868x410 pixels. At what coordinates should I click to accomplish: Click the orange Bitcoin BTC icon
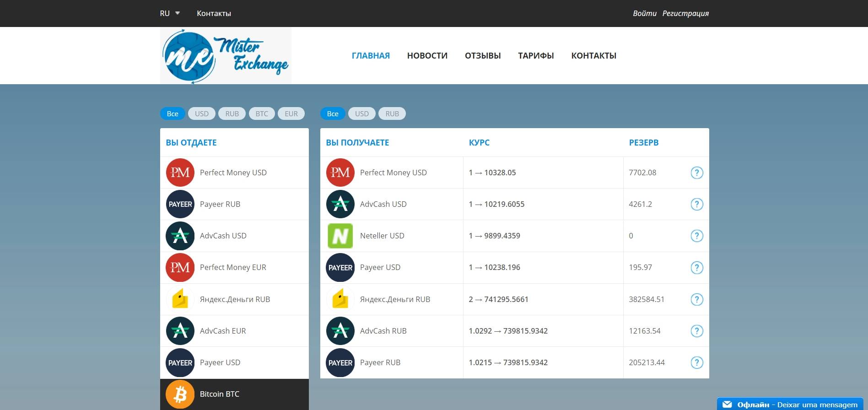(180, 394)
